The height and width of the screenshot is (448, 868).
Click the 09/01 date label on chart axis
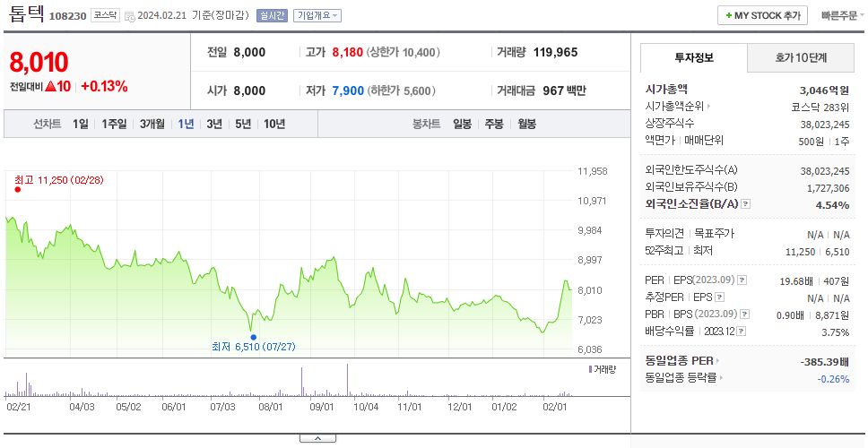click(x=322, y=407)
